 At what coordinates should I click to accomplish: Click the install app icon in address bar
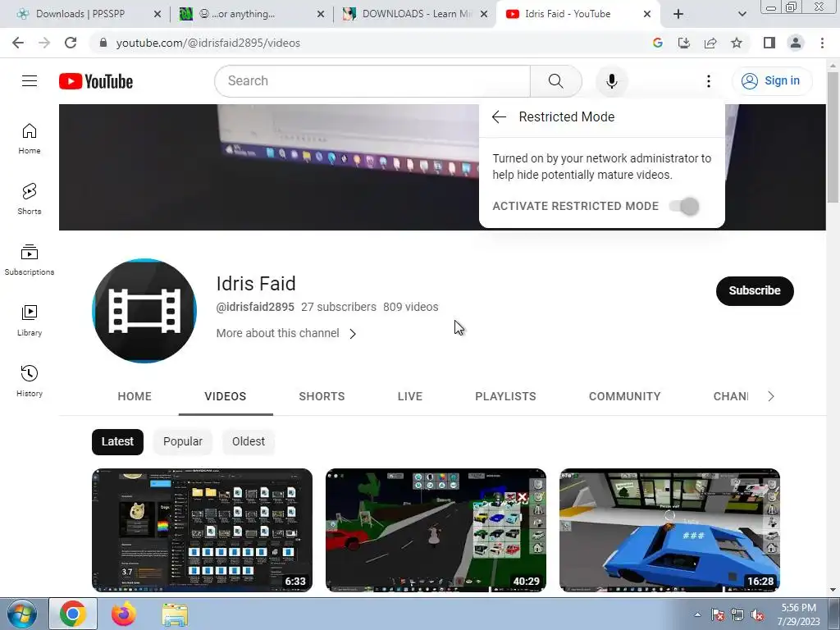click(683, 43)
